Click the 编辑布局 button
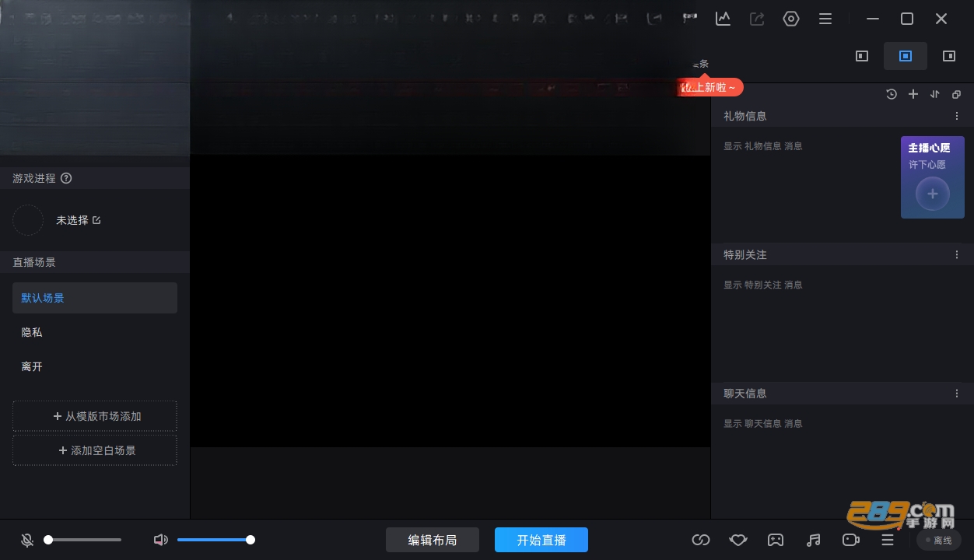 tap(433, 540)
